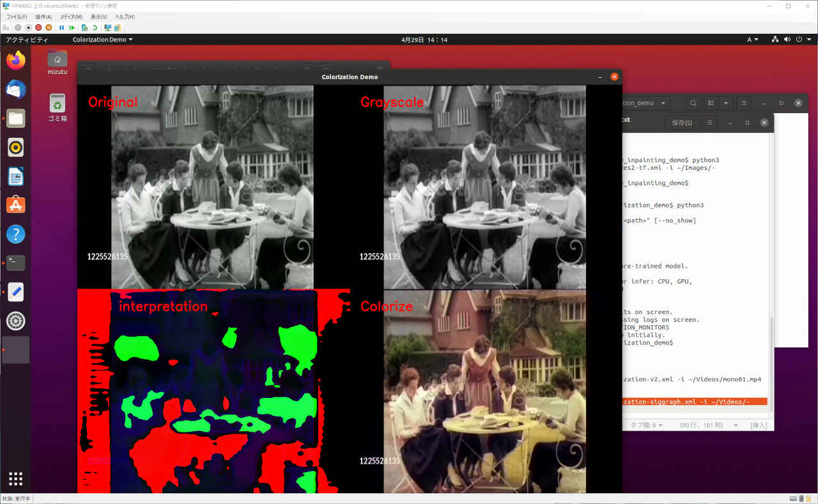818x504 pixels.
Task: Open Ubuntu Software from the dock
Action: click(16, 204)
